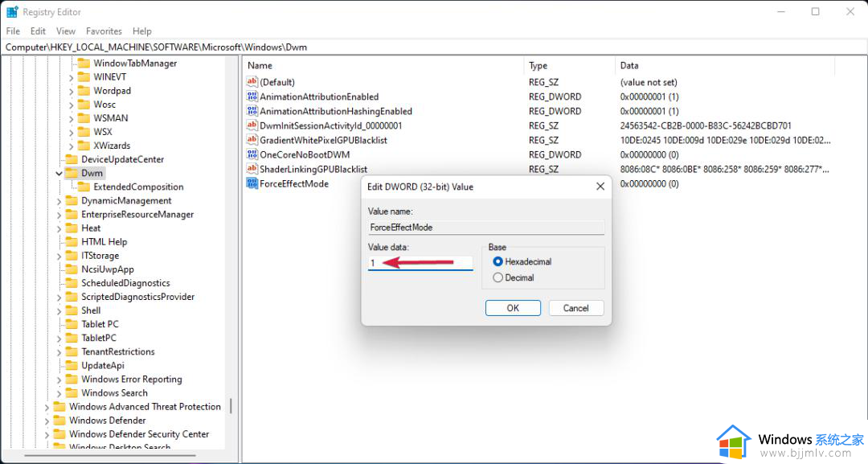Expand the WINEVT tree node
Screen dimensions: 868x464
click(71, 77)
